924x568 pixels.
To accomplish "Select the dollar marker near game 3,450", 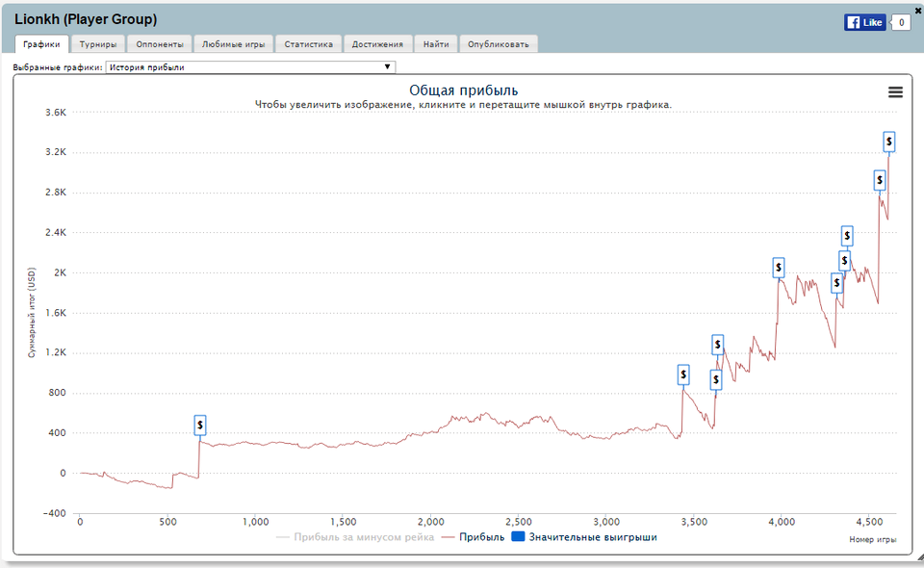I will [x=683, y=375].
